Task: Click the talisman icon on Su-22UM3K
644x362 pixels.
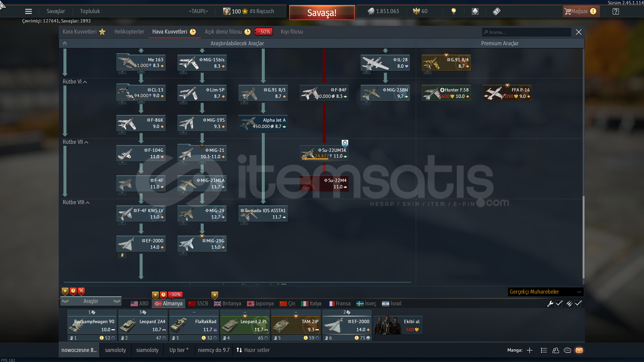Action: tap(345, 144)
